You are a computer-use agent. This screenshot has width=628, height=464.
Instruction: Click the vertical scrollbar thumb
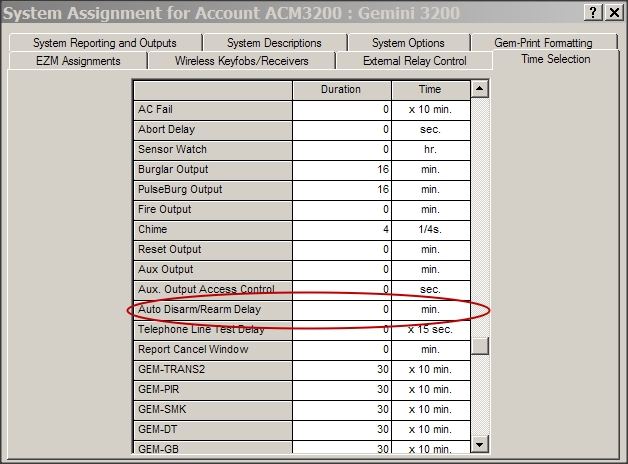click(480, 346)
